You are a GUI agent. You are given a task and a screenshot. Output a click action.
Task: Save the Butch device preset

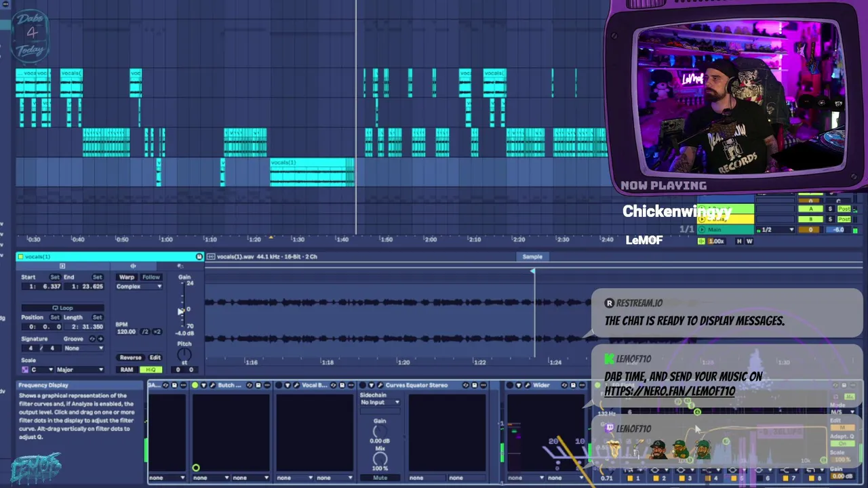(258, 385)
